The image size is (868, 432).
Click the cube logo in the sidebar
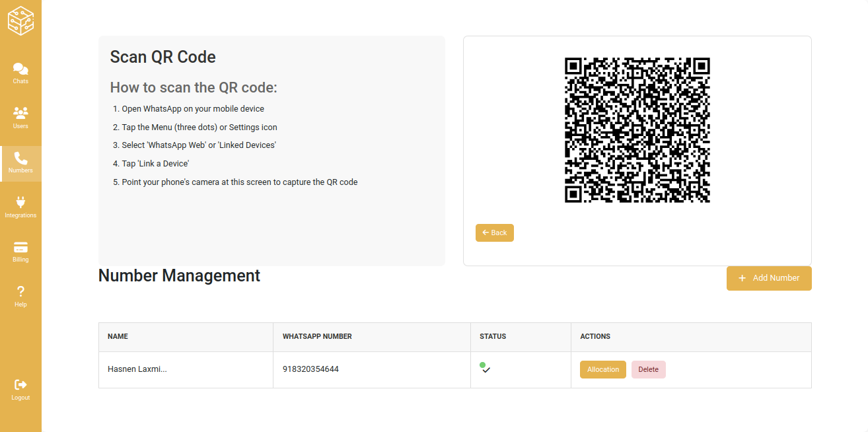coord(20,20)
